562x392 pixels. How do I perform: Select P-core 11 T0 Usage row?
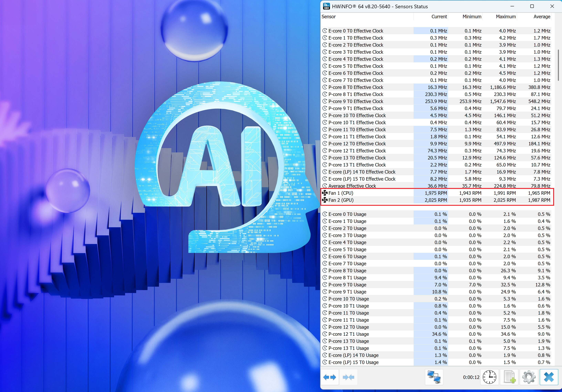(436, 313)
